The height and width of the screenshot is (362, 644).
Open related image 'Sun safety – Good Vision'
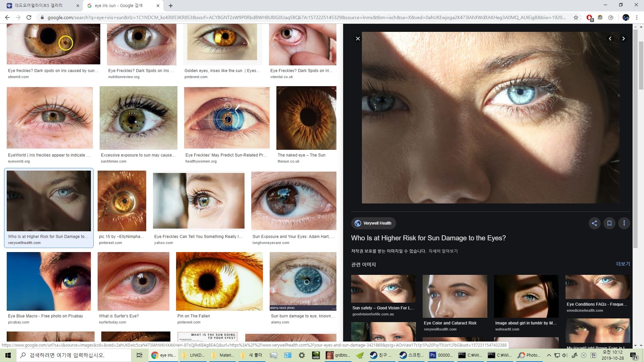383,289
